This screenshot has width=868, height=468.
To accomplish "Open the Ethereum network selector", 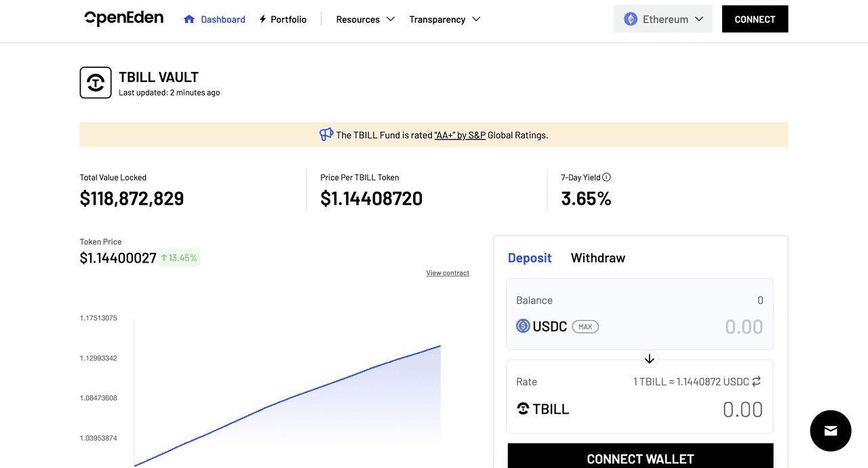I will [663, 19].
